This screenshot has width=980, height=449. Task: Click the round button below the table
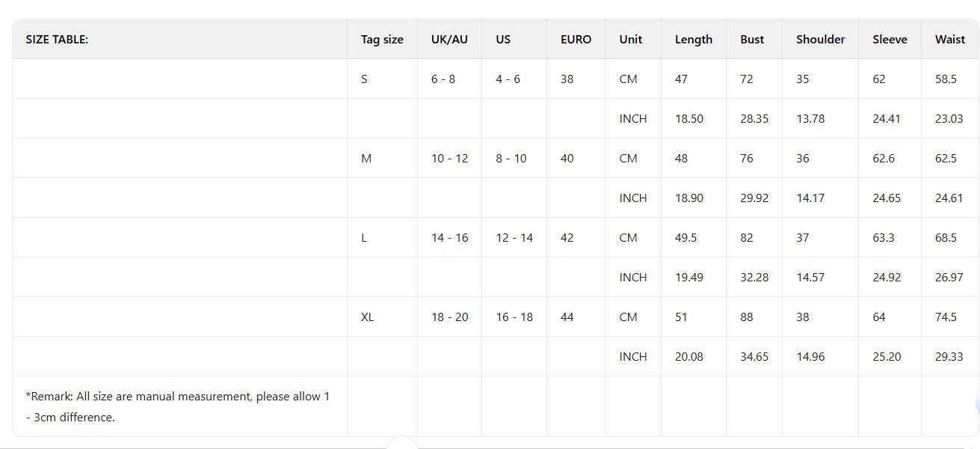(x=402, y=445)
